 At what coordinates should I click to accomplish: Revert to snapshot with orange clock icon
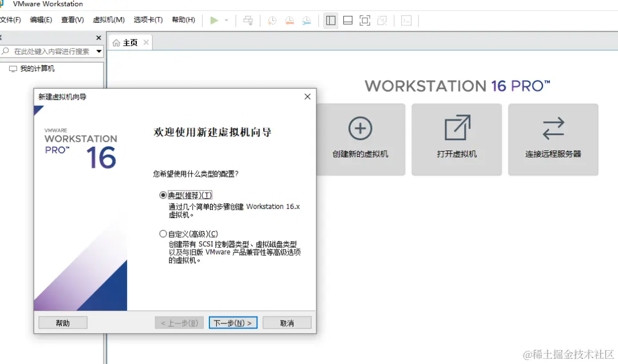289,20
